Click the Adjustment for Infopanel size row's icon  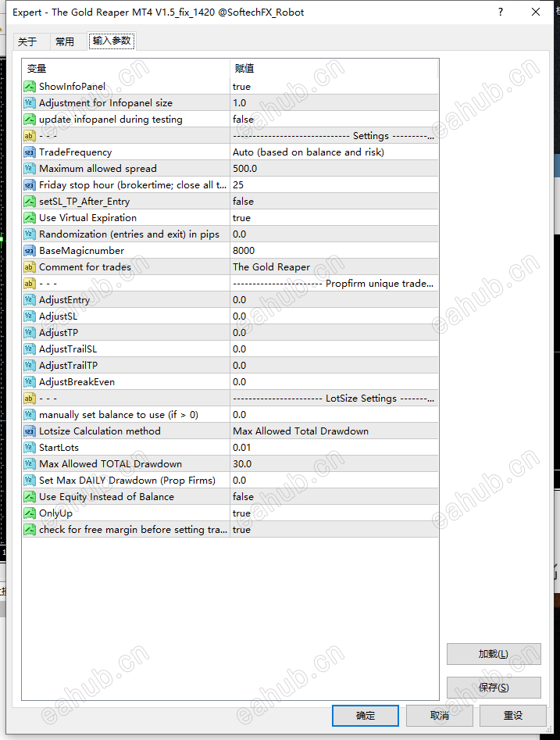[x=30, y=103]
